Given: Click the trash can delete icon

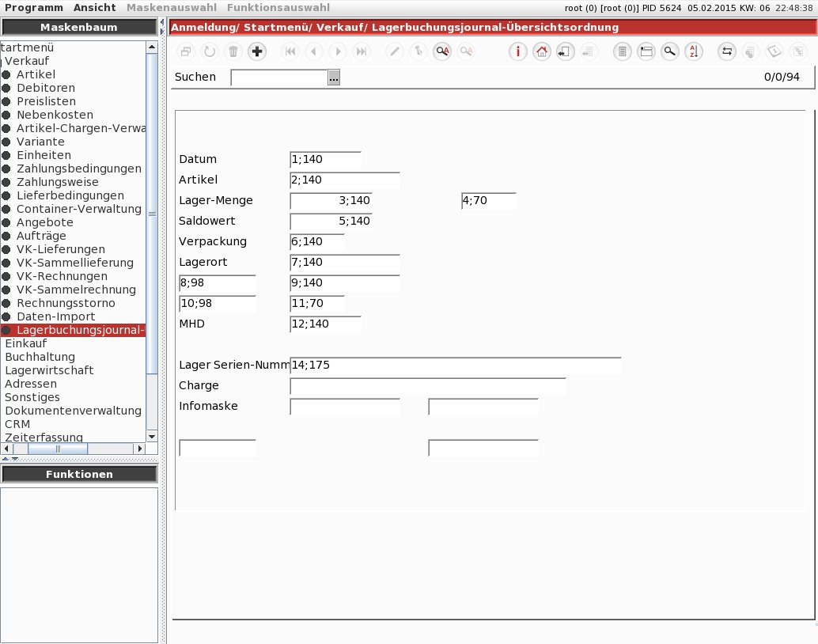Looking at the screenshot, I should click(x=233, y=51).
